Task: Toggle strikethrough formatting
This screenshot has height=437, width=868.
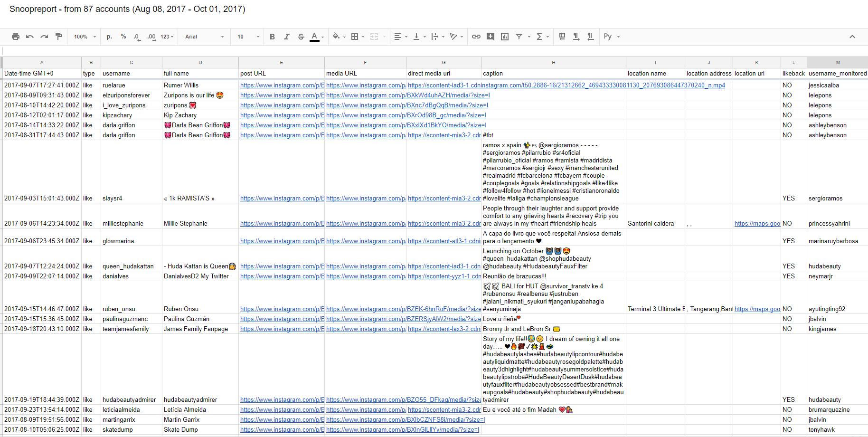Action: pos(301,37)
